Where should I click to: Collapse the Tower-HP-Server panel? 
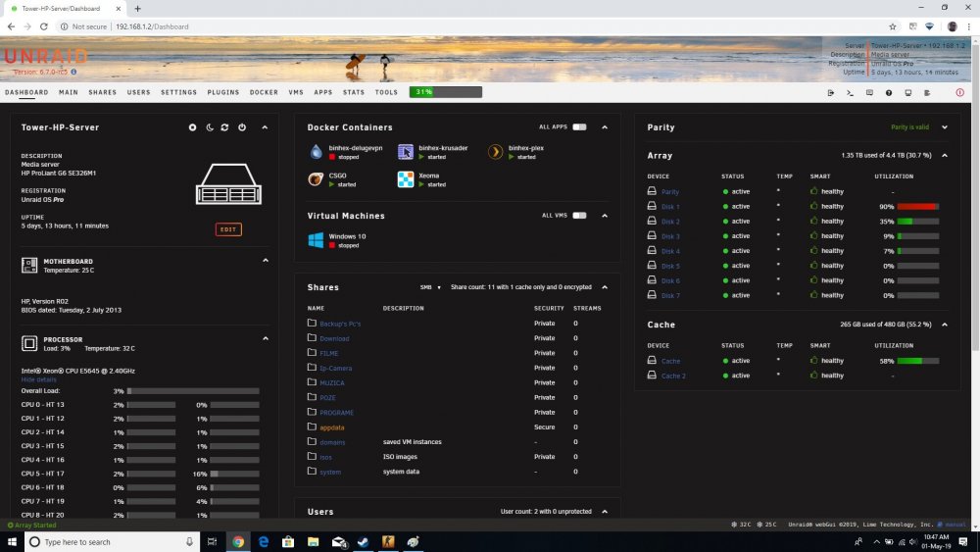pyautogui.click(x=265, y=127)
